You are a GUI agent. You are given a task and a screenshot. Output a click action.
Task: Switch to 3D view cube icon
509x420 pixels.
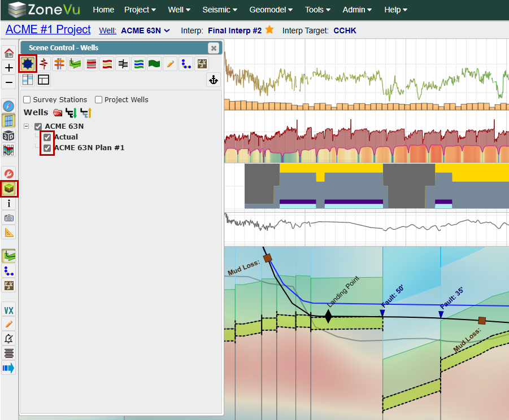[9, 135]
